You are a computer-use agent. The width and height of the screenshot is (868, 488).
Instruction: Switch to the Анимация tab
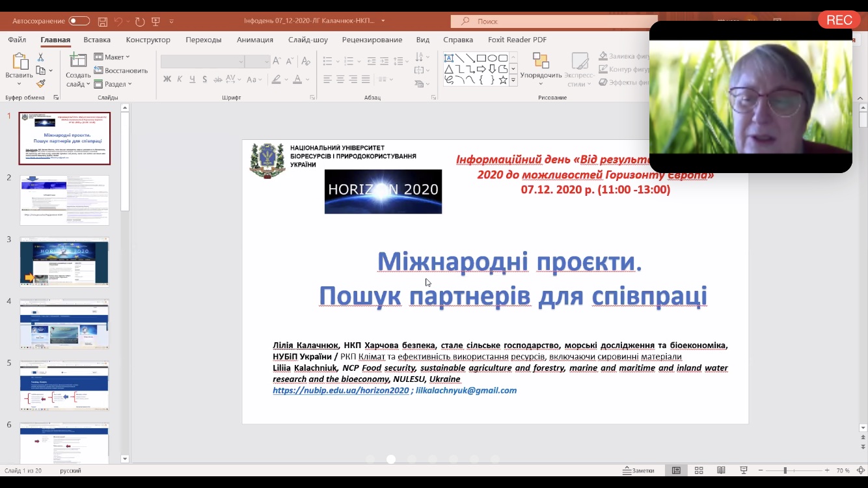[x=255, y=40]
